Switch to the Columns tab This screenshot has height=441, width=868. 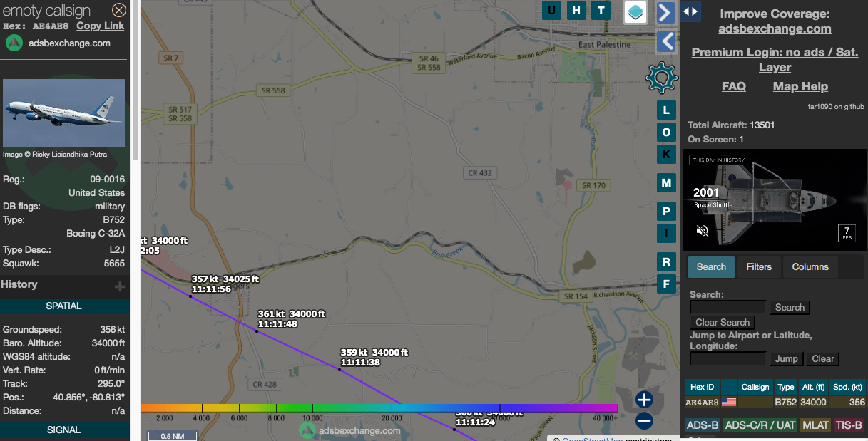[810, 267]
